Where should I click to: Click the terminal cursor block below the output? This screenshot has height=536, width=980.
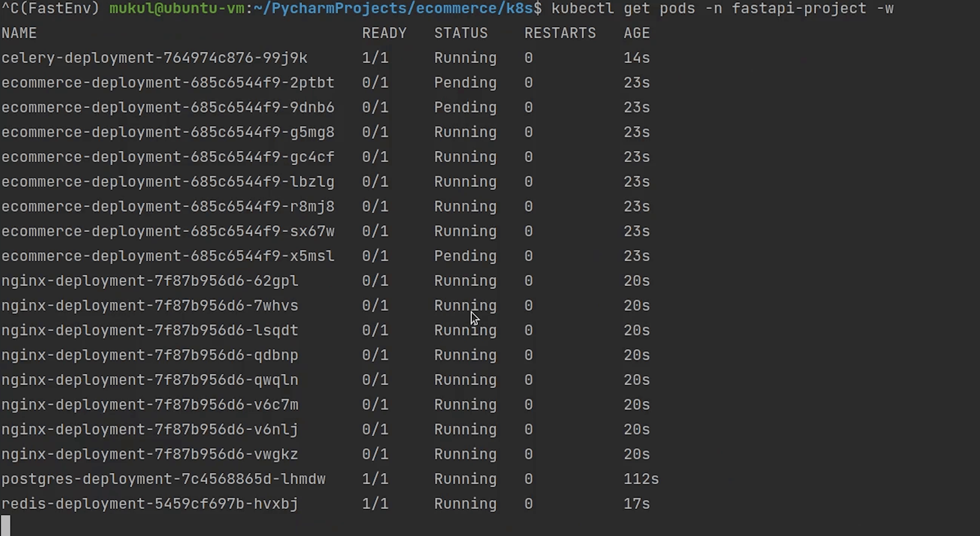coord(6,525)
